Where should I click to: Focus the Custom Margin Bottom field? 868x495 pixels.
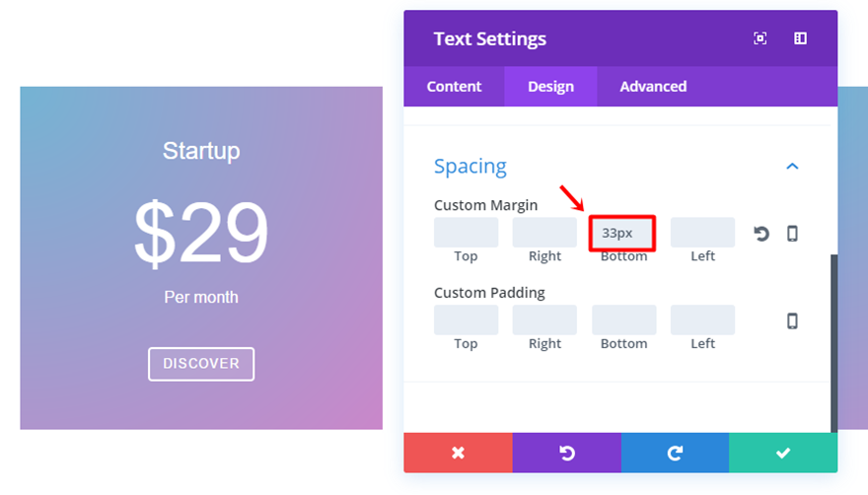(623, 234)
